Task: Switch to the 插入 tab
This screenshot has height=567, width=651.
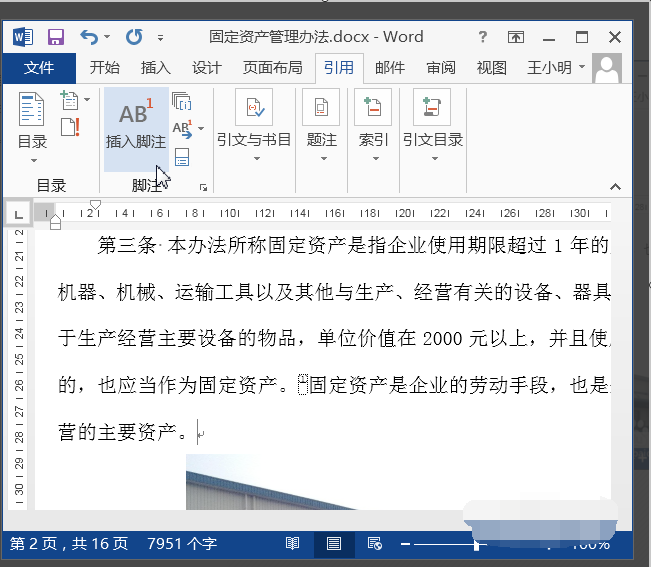Action: [156, 68]
